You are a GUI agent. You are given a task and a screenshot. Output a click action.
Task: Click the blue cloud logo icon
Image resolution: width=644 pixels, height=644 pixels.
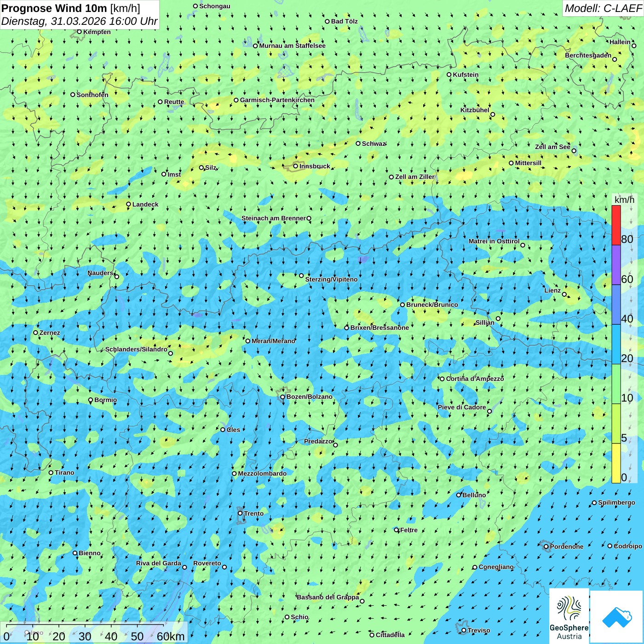(x=617, y=617)
